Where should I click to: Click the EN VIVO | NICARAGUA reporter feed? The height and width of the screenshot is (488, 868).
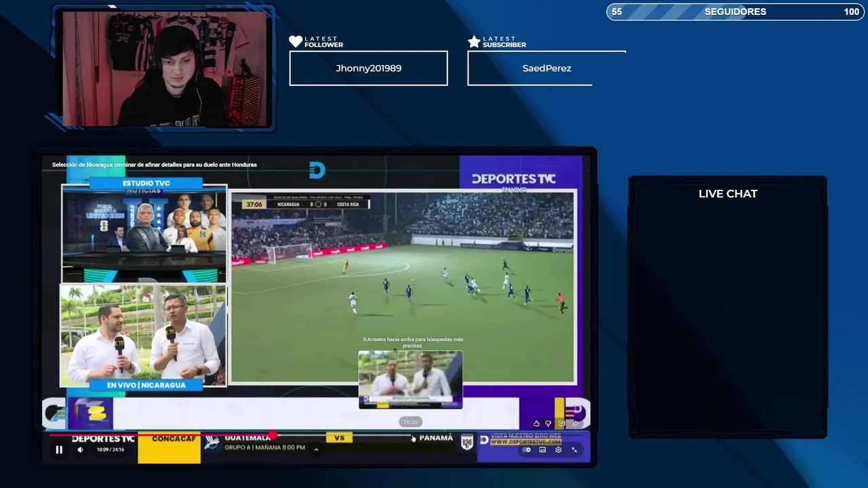143,337
